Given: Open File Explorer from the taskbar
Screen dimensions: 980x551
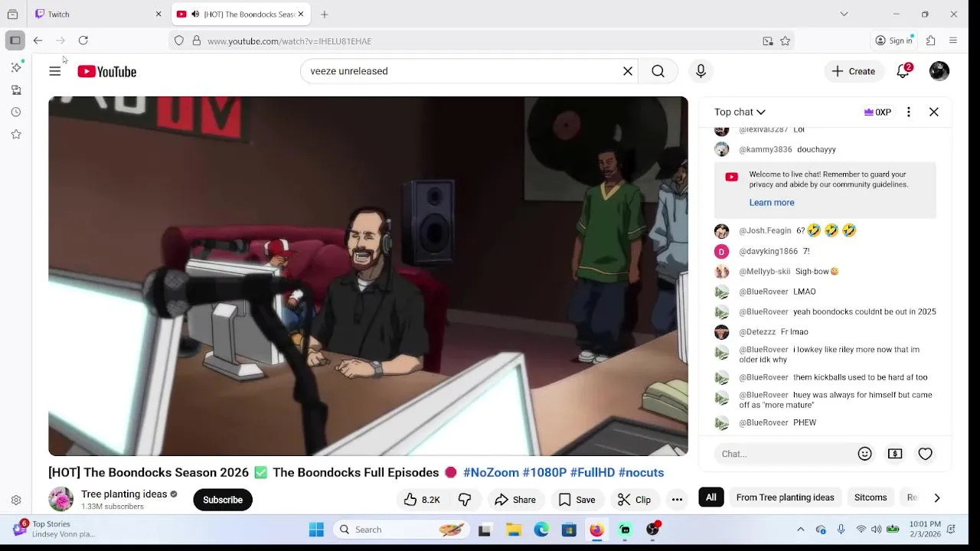Looking at the screenshot, I should [x=514, y=530].
